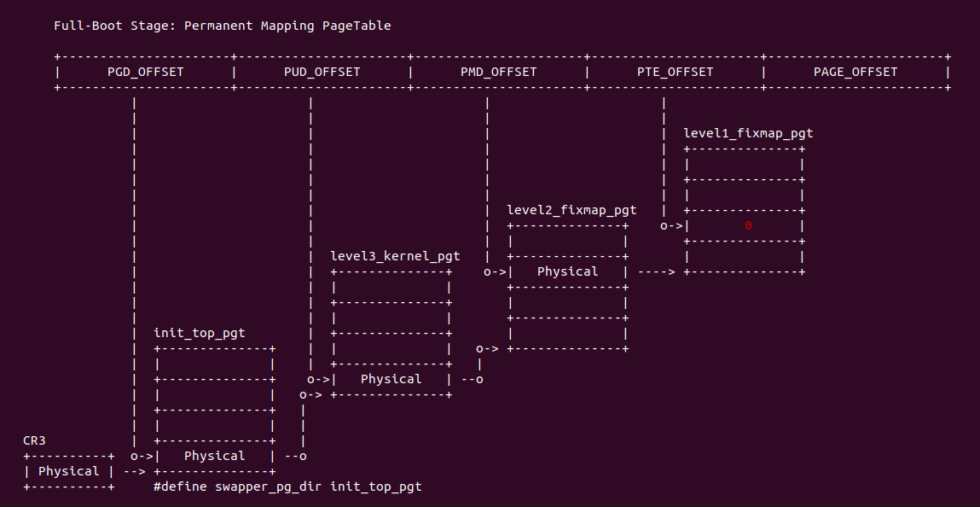Image resolution: width=980 pixels, height=507 pixels.
Task: Click the red 0 entry in level1_fixmap_pgt
Action: click(x=748, y=226)
